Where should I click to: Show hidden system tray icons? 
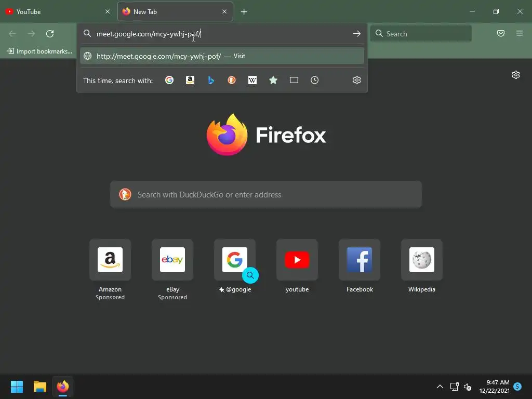click(x=440, y=387)
